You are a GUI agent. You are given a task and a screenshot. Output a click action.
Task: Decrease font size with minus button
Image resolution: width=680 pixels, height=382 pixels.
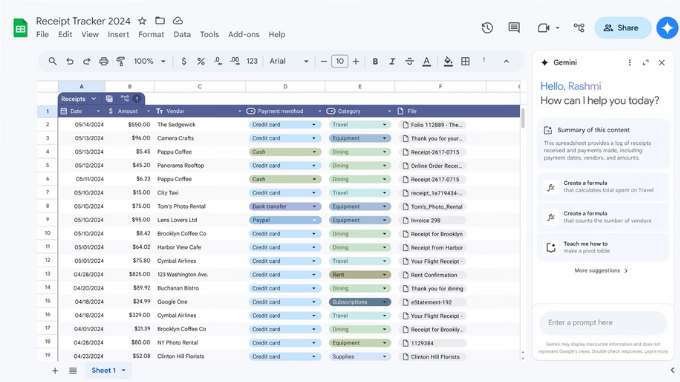coord(324,62)
